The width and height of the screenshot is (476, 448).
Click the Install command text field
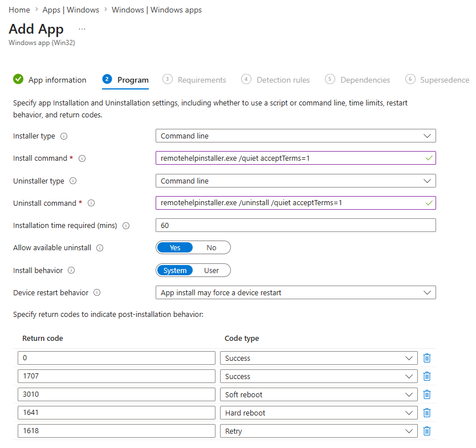tap(296, 158)
